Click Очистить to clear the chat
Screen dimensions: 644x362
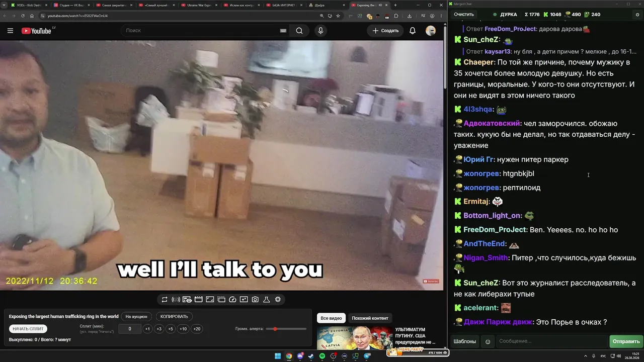tap(464, 15)
